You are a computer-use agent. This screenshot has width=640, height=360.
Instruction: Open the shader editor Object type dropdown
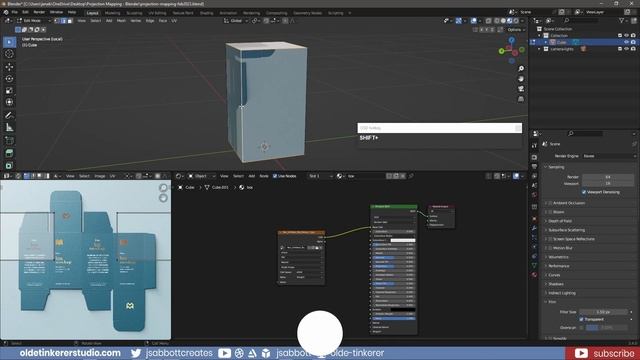coord(201,176)
